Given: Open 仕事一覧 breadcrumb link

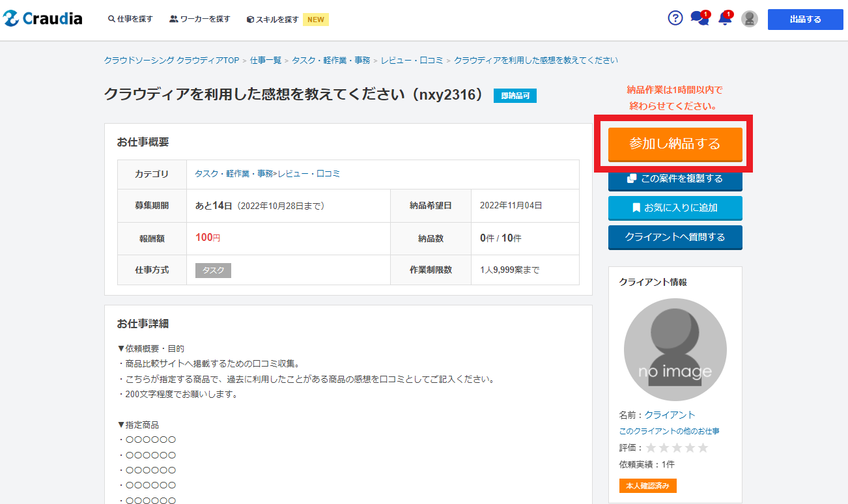Looking at the screenshot, I should [266, 60].
